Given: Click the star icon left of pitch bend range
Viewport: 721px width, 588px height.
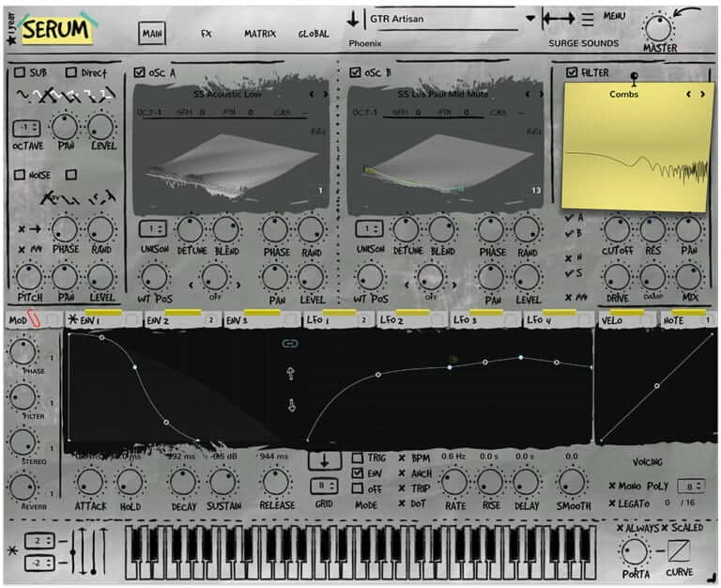Looking at the screenshot, I should [x=12, y=549].
